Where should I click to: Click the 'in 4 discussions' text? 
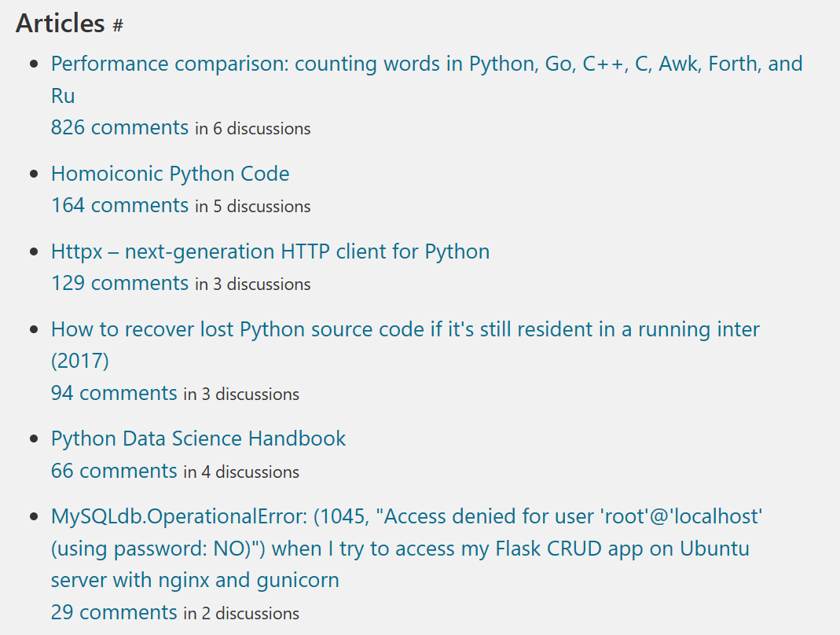[x=241, y=472]
